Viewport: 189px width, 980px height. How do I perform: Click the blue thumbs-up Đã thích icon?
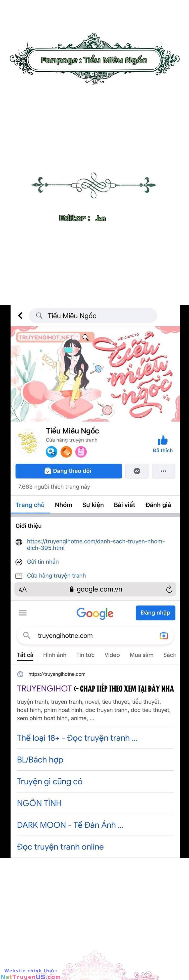(163, 440)
